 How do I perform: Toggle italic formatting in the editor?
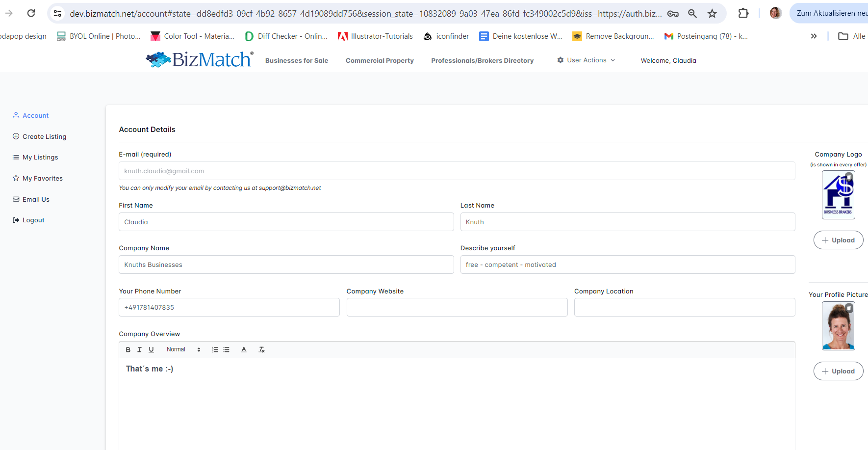(139, 350)
